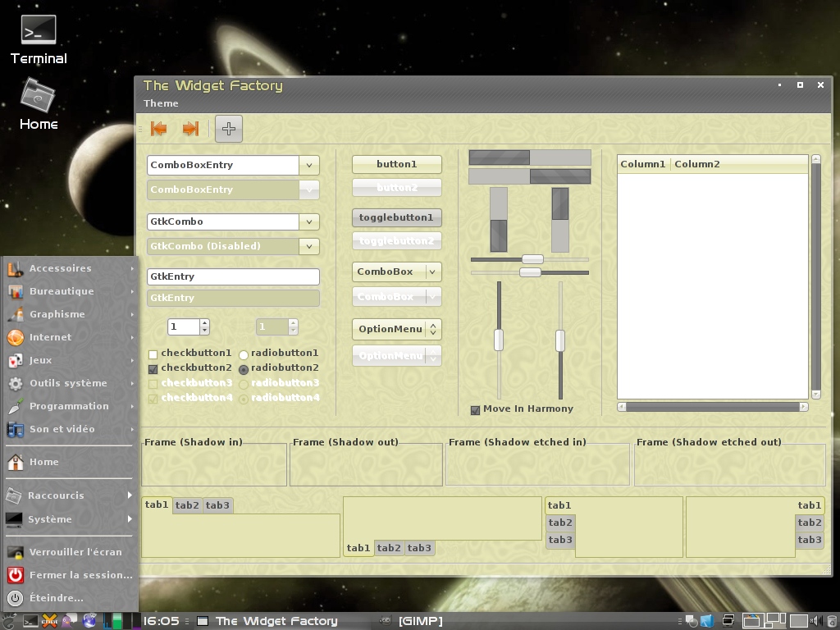The height and width of the screenshot is (630, 840).
Task: Click button1
Action: pyautogui.click(x=396, y=164)
